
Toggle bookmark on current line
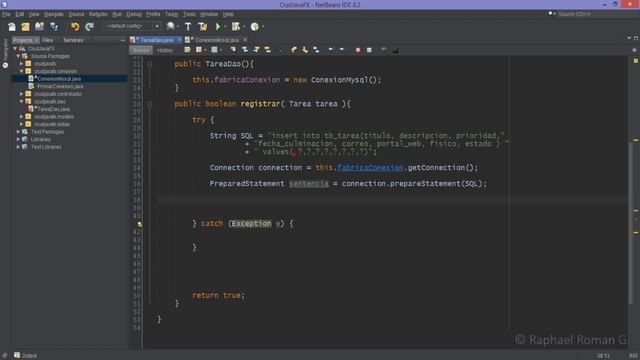(316, 50)
